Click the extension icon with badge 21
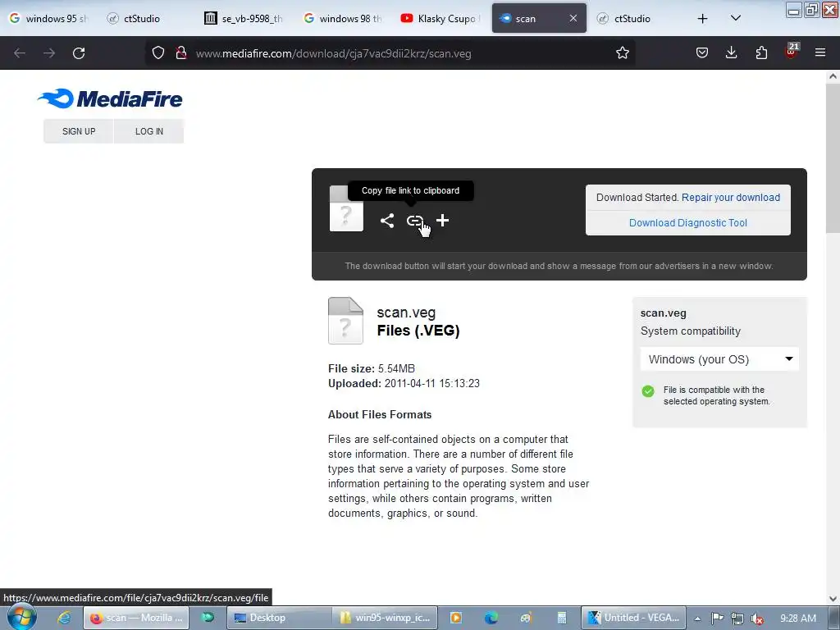 tap(792, 52)
